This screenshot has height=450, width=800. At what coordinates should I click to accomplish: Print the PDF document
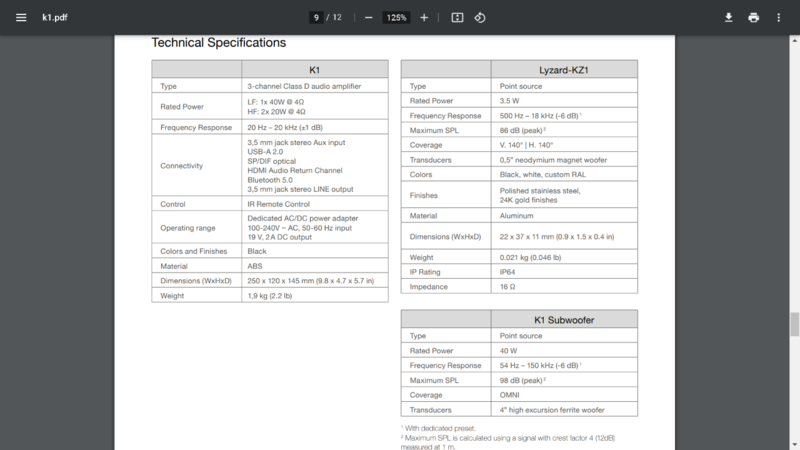coord(754,17)
